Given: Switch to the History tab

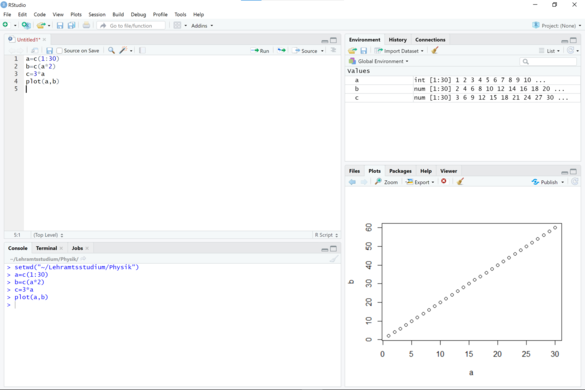Looking at the screenshot, I should point(398,40).
